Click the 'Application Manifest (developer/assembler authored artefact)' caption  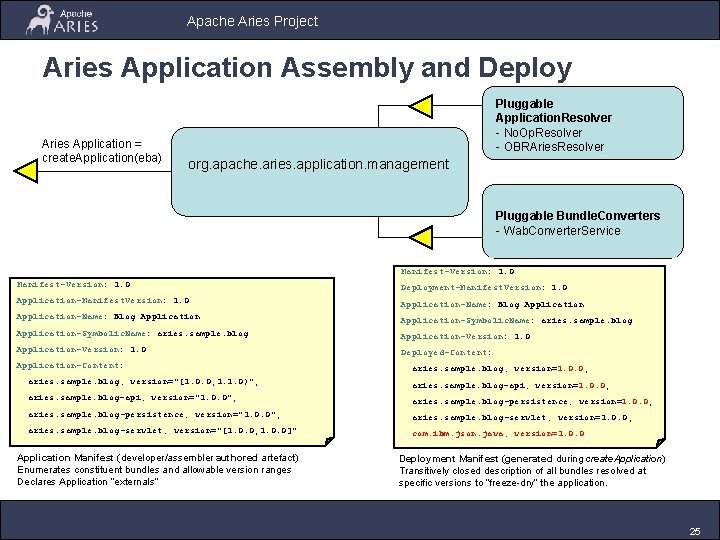tap(158, 458)
